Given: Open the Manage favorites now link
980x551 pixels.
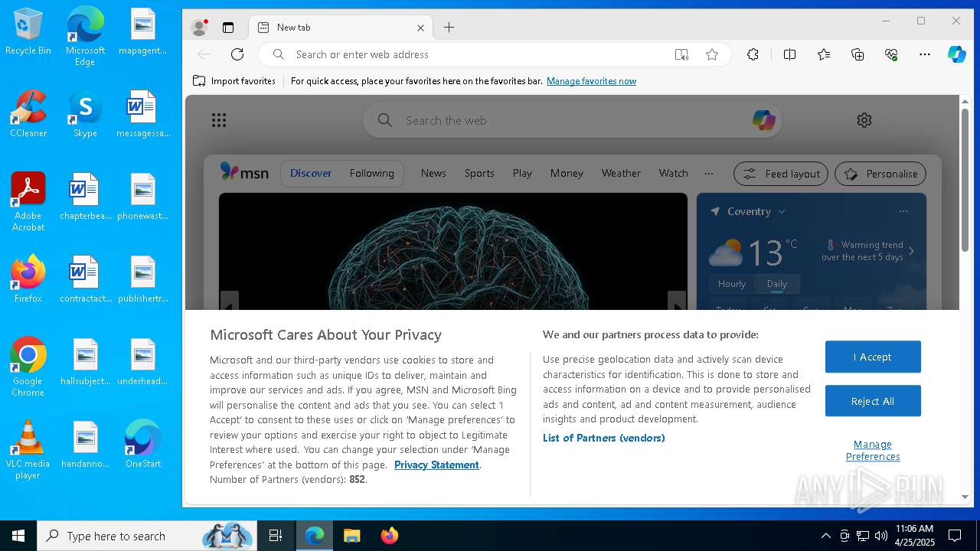Looking at the screenshot, I should coord(591,81).
